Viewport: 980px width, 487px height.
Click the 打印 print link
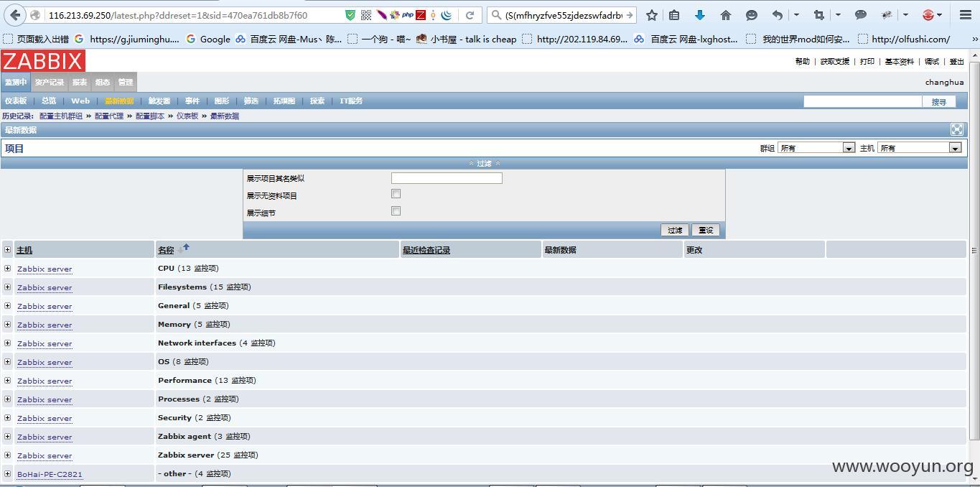point(867,62)
